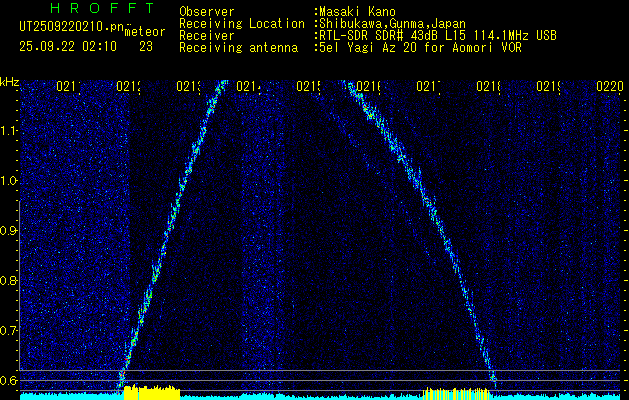This screenshot has width=629, height=400.
Task: Click the 0211 time marker
Action: click(69, 86)
